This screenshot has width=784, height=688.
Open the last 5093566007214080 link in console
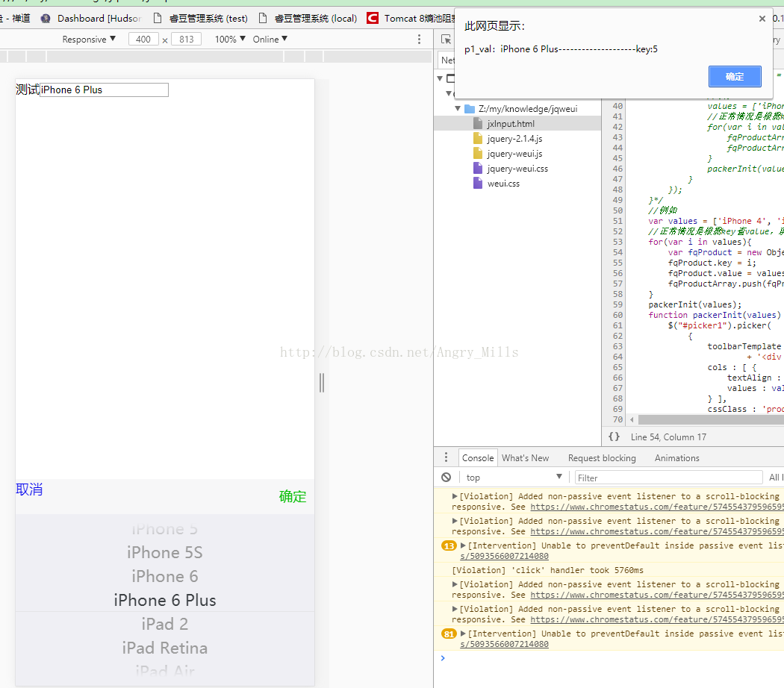[x=504, y=644]
